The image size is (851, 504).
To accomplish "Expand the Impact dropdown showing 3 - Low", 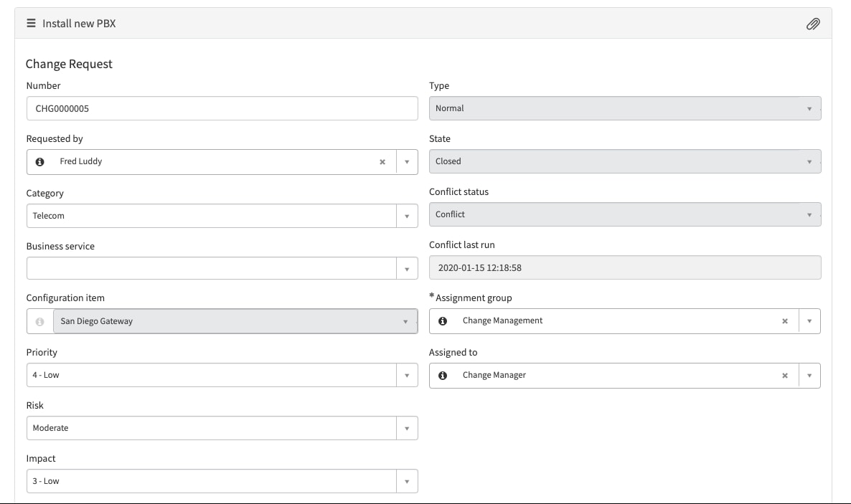I will 408,480.
